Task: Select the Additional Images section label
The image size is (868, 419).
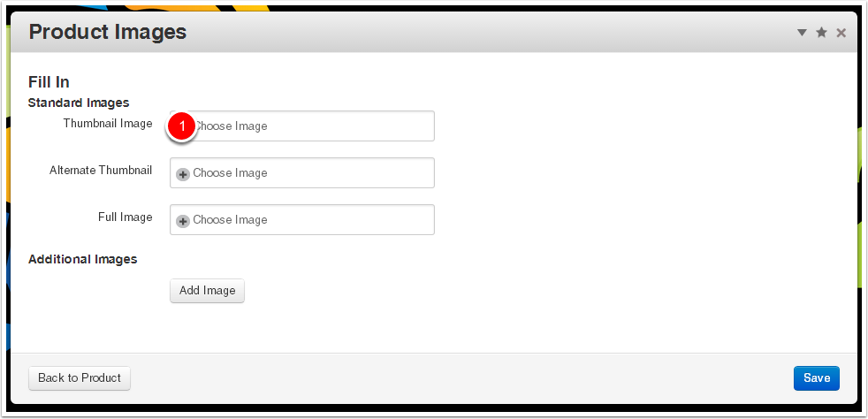Action: click(x=82, y=259)
